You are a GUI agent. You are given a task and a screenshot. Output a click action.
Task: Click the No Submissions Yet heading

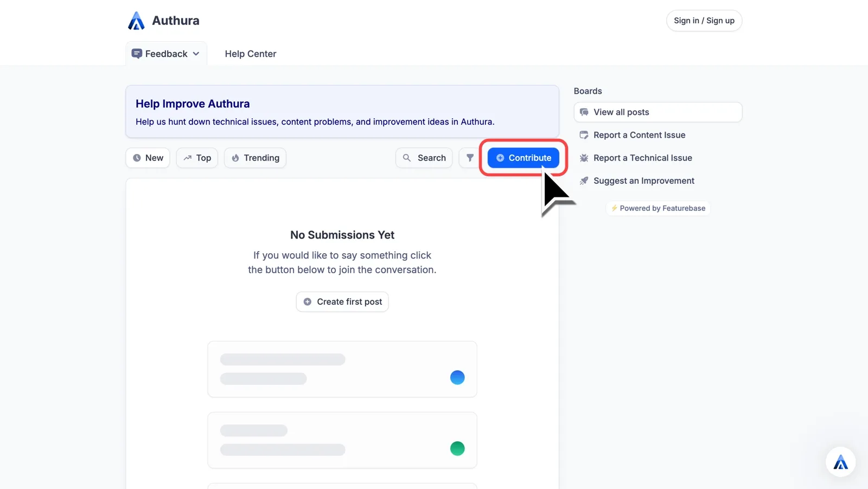click(x=342, y=235)
